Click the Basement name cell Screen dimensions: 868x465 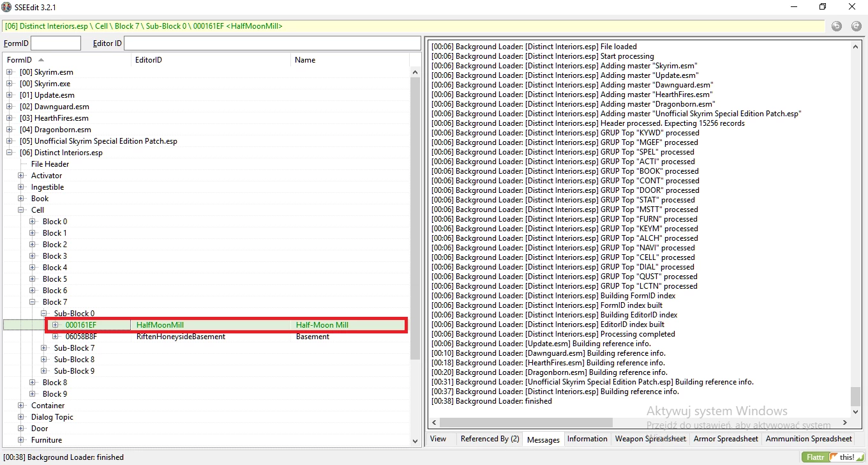click(313, 337)
